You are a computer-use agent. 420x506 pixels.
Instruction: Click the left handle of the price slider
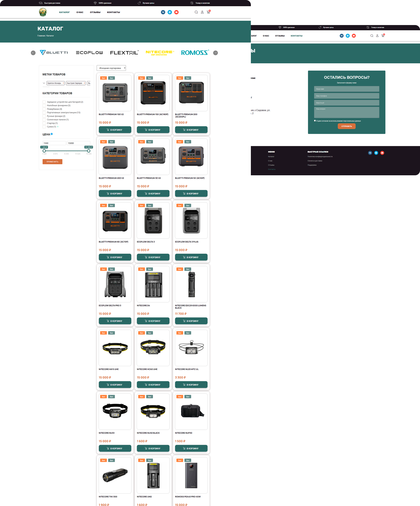point(44,151)
